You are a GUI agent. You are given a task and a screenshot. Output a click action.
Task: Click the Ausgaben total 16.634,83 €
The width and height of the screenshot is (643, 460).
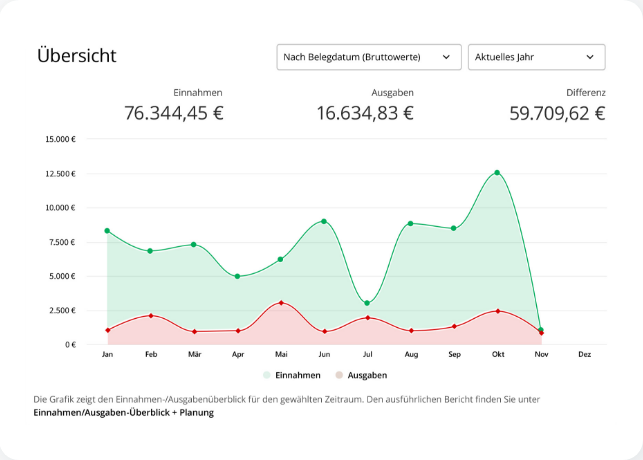point(365,113)
